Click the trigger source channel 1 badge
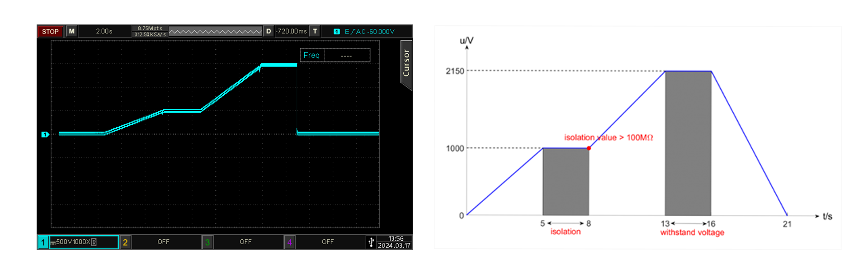This screenshot has height=275, width=868. coord(336,32)
